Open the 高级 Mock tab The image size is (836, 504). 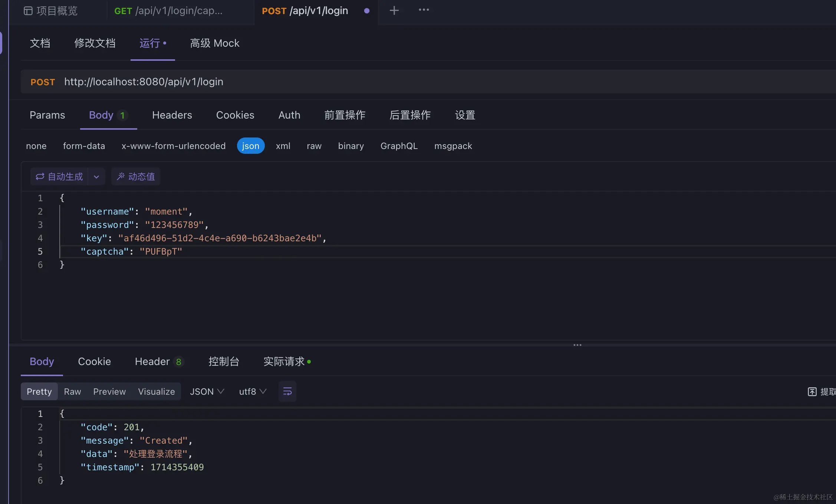click(x=214, y=43)
